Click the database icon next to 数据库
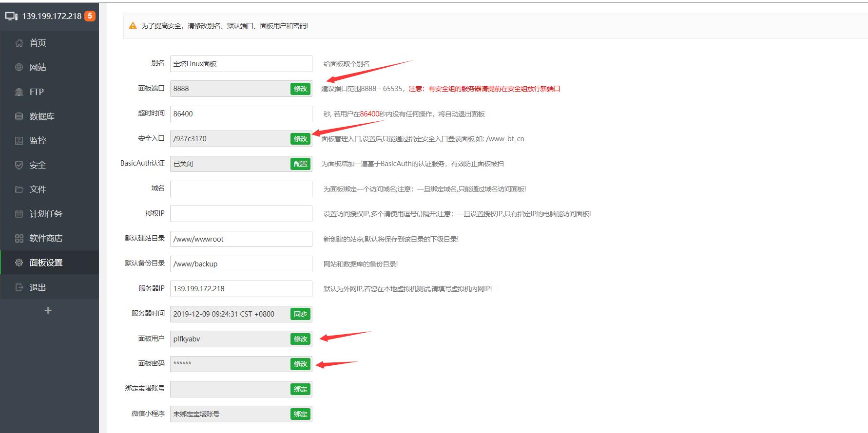Image resolution: width=868 pixels, height=433 pixels. (x=19, y=116)
